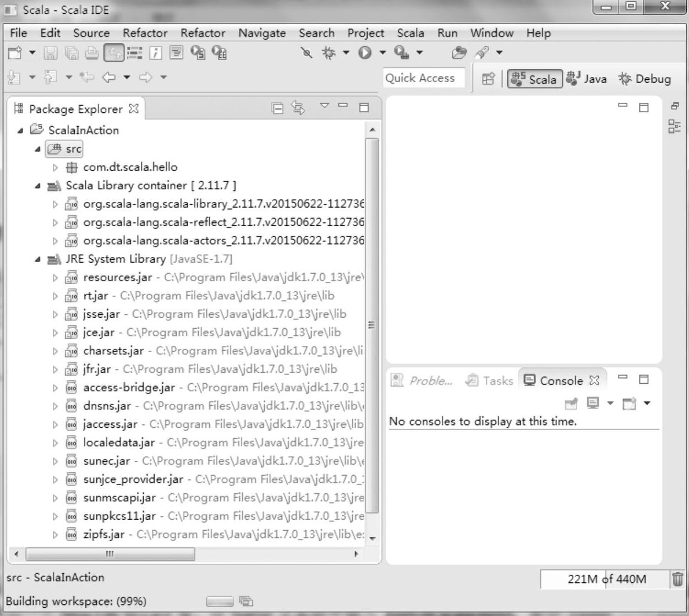Collapse the JRE System Library node
The width and height of the screenshot is (689, 616).
click(x=37, y=259)
